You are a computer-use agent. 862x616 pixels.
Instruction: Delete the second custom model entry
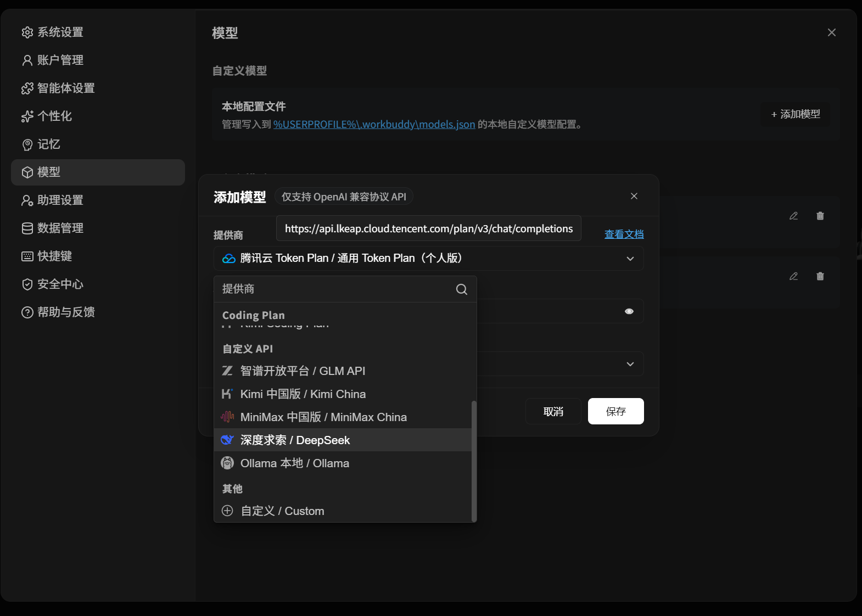pos(820,277)
